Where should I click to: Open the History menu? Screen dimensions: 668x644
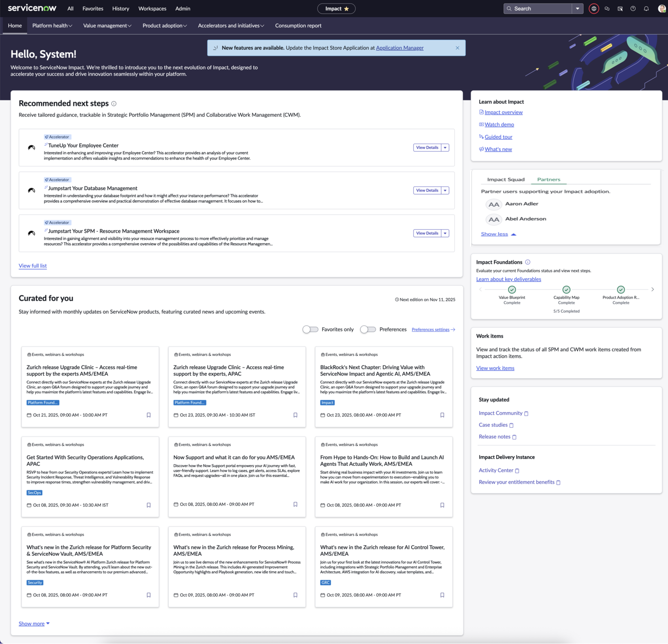[x=121, y=9]
